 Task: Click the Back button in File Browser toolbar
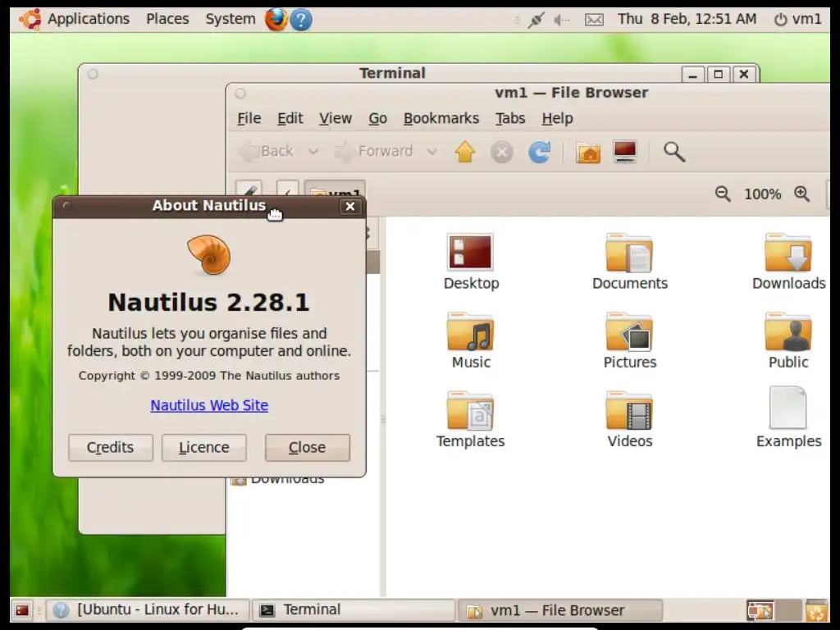[267, 152]
